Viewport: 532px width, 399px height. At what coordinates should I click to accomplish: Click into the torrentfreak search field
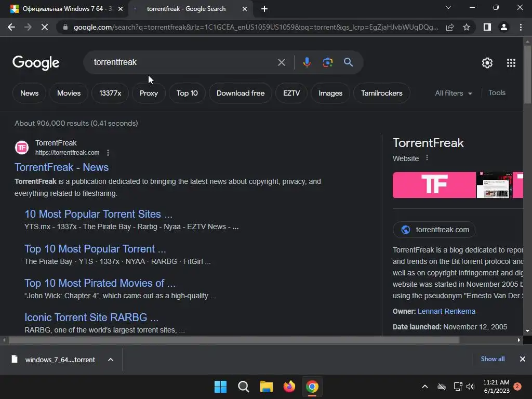click(x=183, y=62)
